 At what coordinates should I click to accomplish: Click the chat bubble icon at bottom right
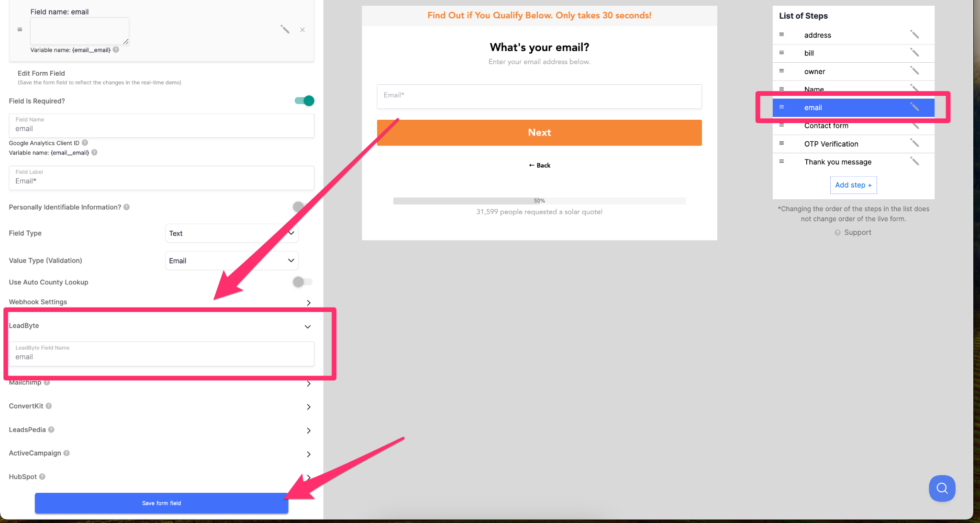coord(942,488)
